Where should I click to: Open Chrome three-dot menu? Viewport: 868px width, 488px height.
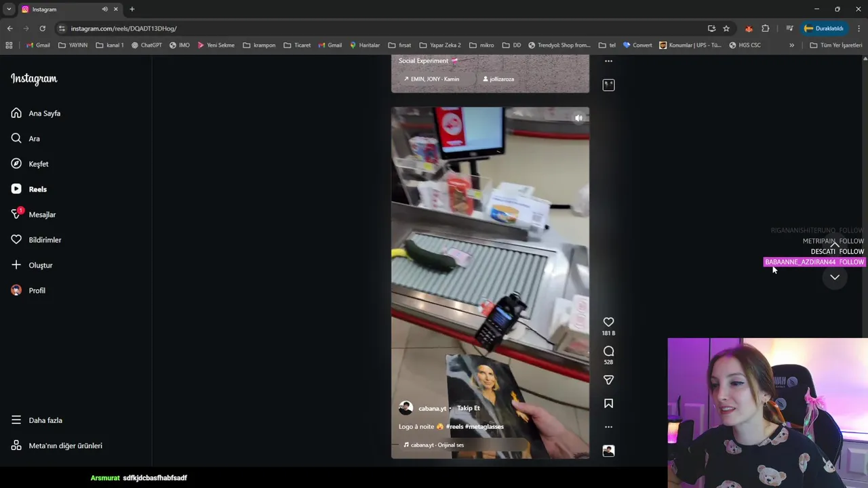click(x=859, y=28)
